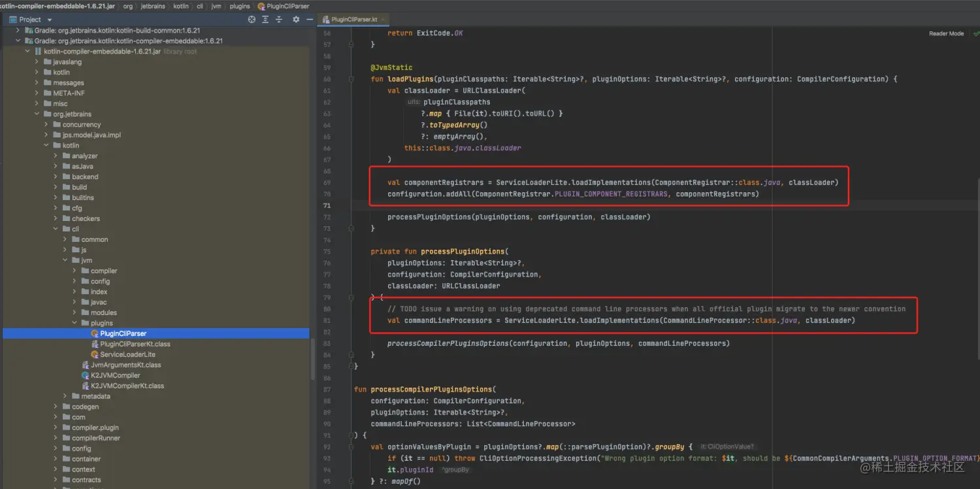Click the K2JVMCompilerKt.class file icon

pyautogui.click(x=85, y=386)
